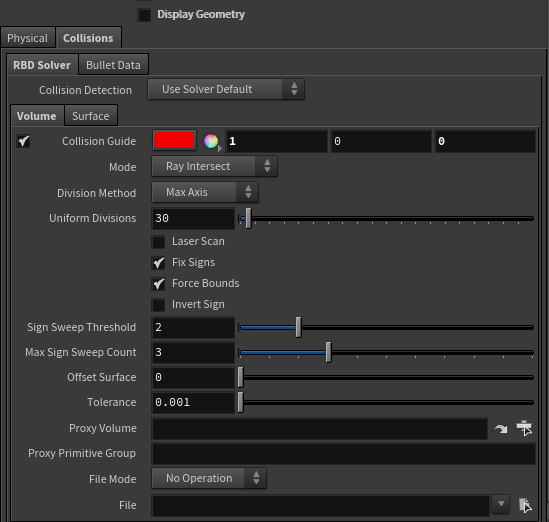549x522 pixels.
Task: Click the Collision Guide blue value field
Action: [485, 141]
